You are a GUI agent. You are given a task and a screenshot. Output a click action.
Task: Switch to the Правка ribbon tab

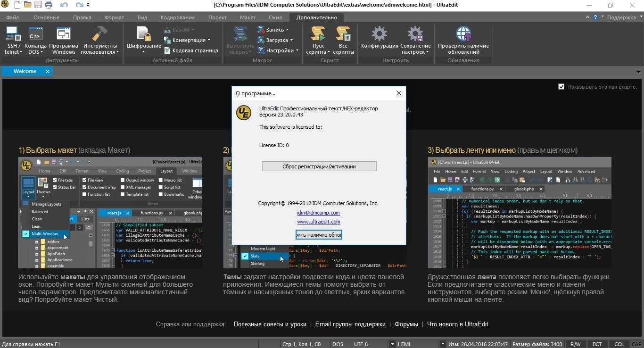click(82, 17)
